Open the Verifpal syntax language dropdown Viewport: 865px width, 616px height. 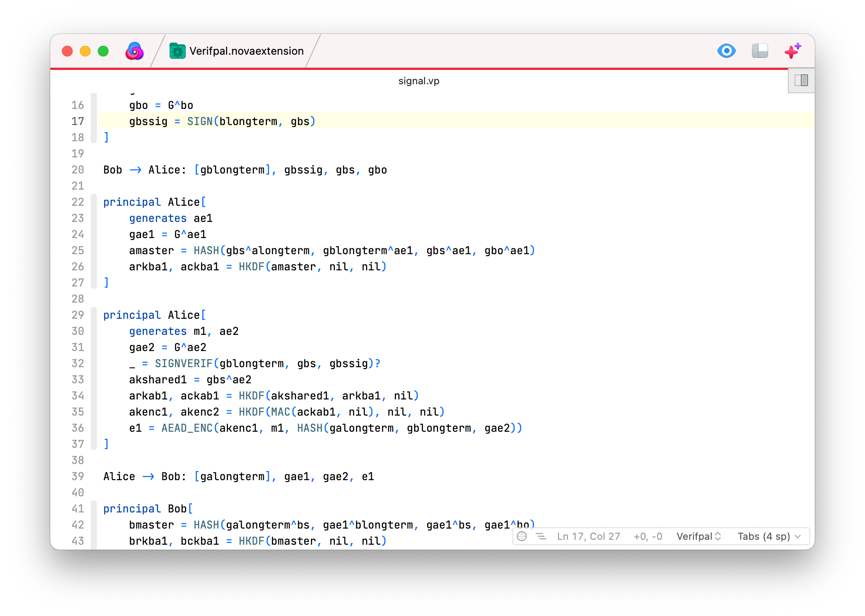point(699,536)
